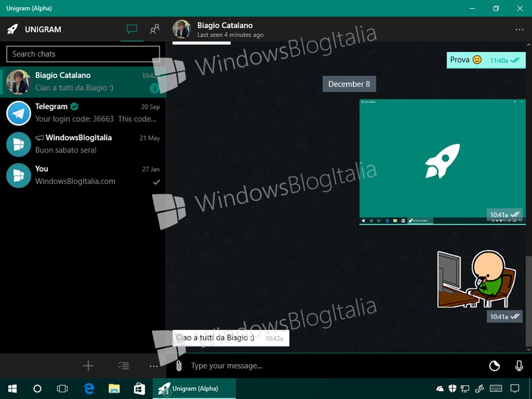532x399 pixels.
Task: Click the You chat avatar
Action: coord(19,176)
